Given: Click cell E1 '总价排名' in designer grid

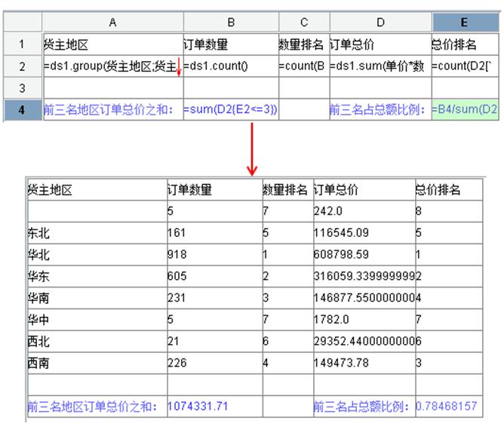Looking at the screenshot, I should [465, 44].
